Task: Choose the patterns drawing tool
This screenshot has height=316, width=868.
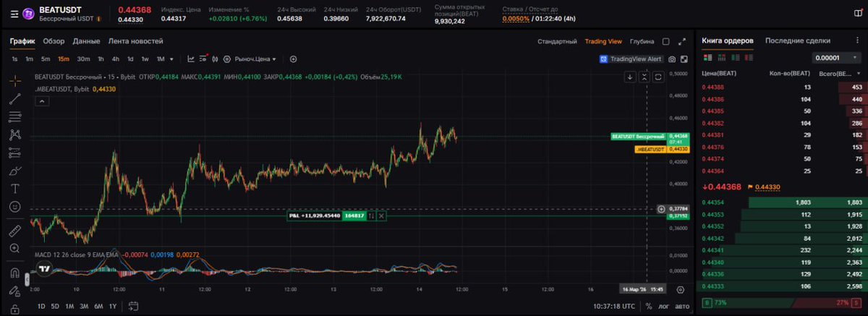Action: [14, 134]
